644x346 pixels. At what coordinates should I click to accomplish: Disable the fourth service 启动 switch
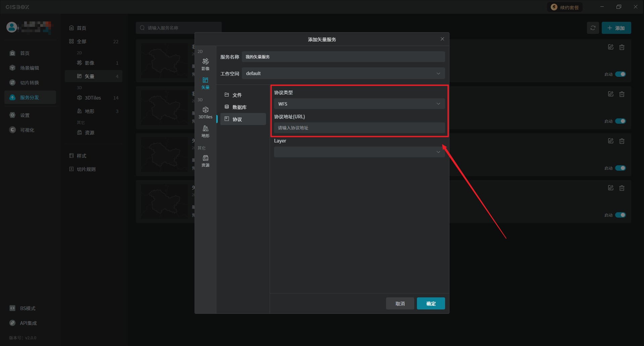click(x=620, y=215)
